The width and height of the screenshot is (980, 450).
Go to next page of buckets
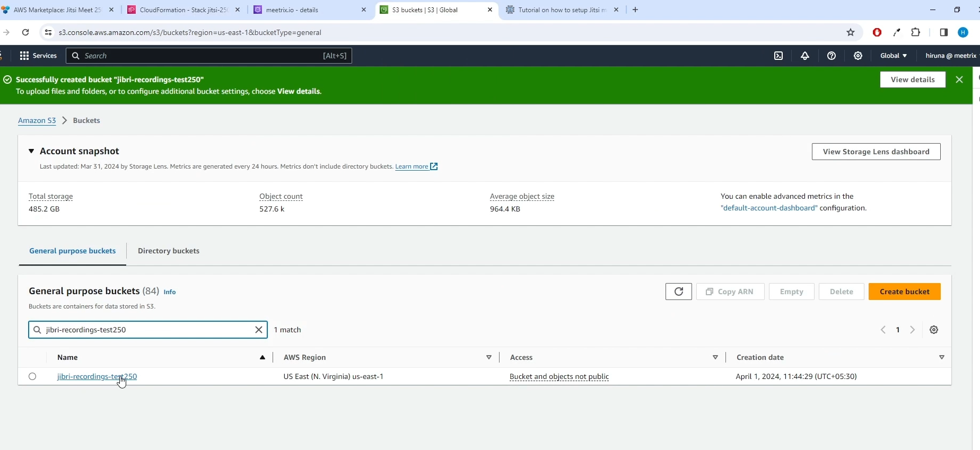pyautogui.click(x=913, y=330)
